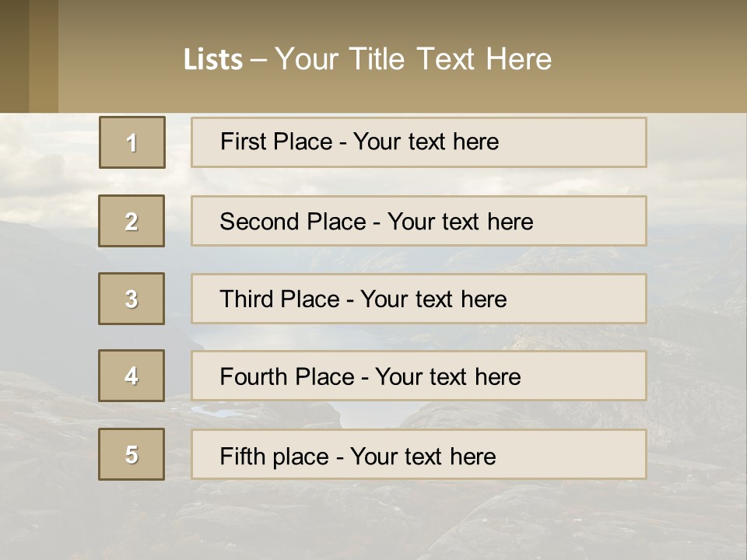The height and width of the screenshot is (560, 747).
Task: Click the dark brown stripe in top-left corner
Action: click(x=14, y=56)
